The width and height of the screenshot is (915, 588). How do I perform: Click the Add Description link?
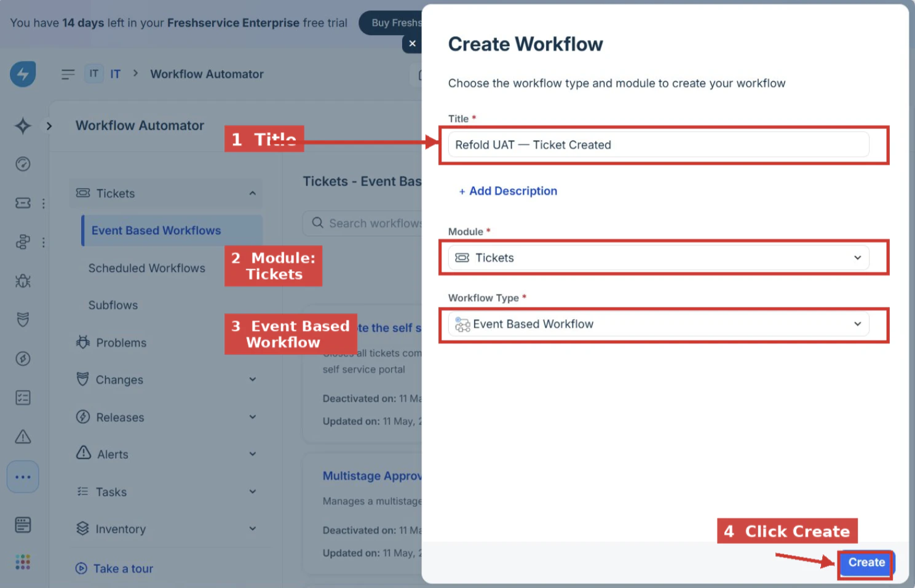pos(508,191)
